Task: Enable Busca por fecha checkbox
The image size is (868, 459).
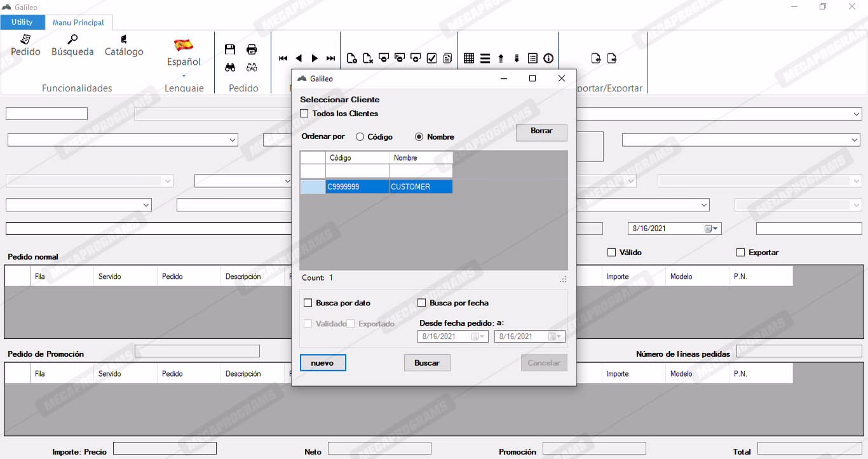Action: click(x=421, y=303)
